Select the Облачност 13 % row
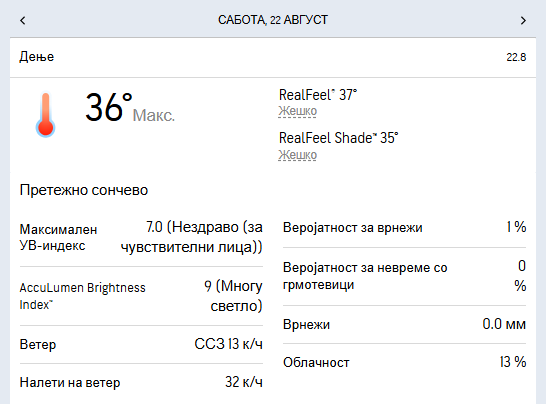The height and width of the screenshot is (404, 546). tap(404, 362)
